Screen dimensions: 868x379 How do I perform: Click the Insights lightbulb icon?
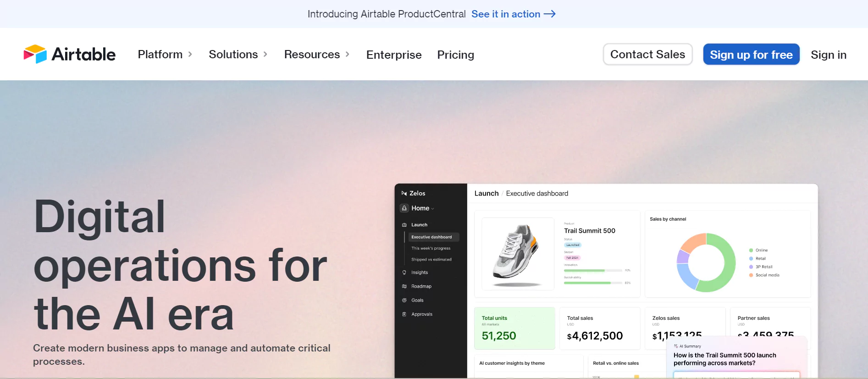(x=404, y=273)
